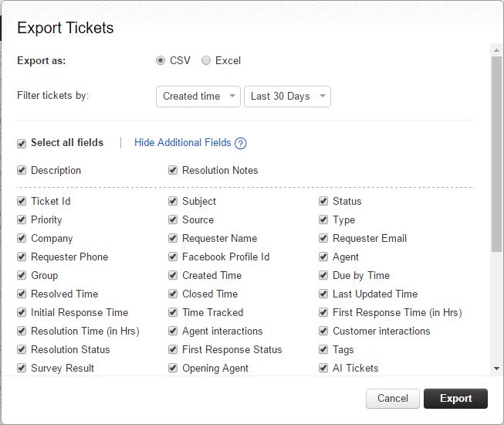Toggle the Requester Email checkbox
504x425 pixels.
323,239
